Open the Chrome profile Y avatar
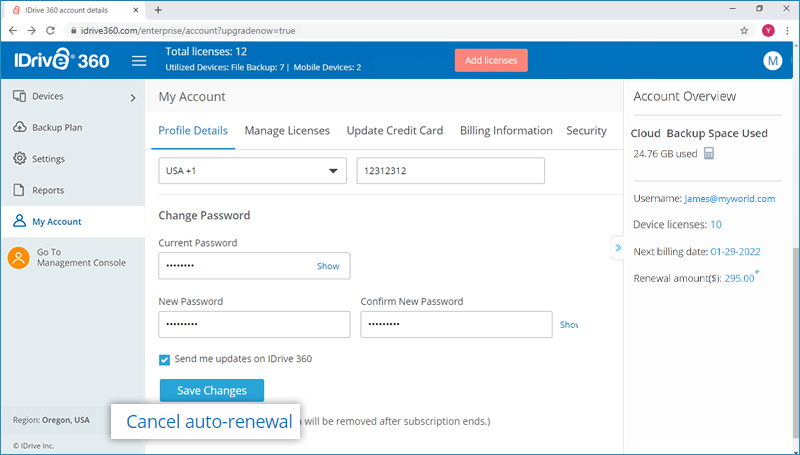 (x=768, y=31)
